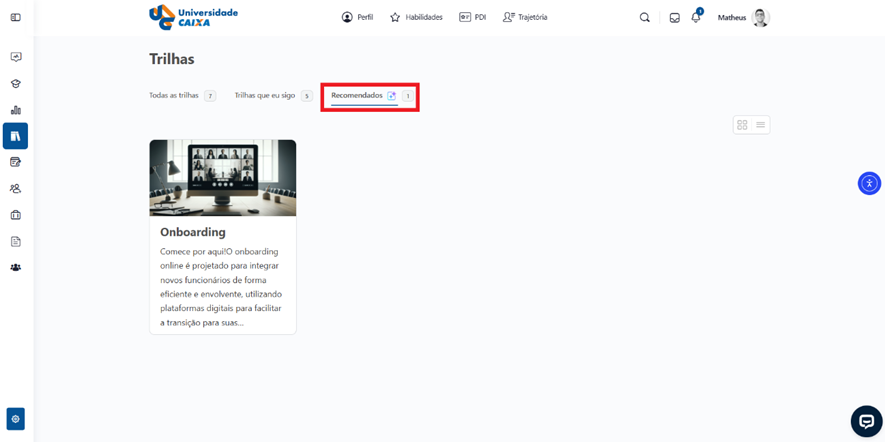885x442 pixels.
Task: Go to Perfil in top navigation
Action: tap(357, 18)
